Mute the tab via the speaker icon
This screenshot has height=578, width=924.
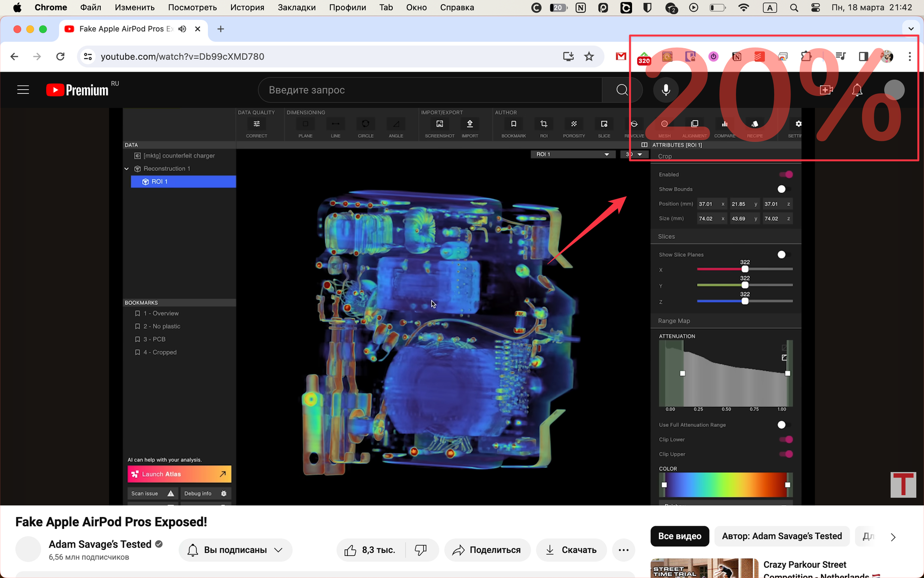click(182, 29)
